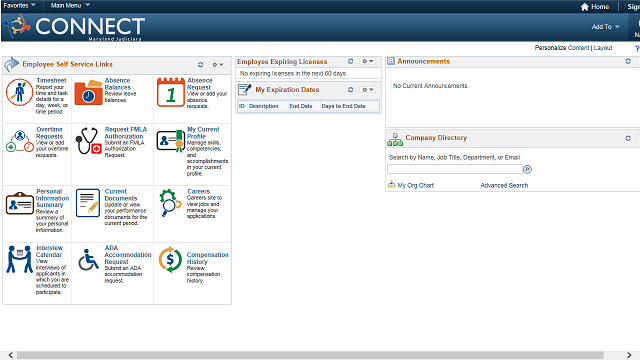
Task: Open ADA Accommodation wheelchair icon
Action: (x=88, y=260)
